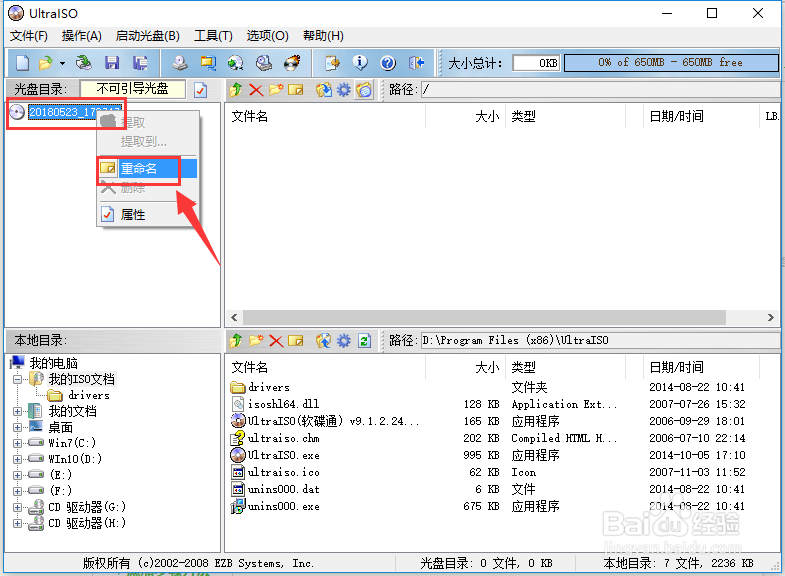Expand the (F:) drive node
Image resolution: width=785 pixels, height=576 pixels.
pyautogui.click(x=17, y=491)
